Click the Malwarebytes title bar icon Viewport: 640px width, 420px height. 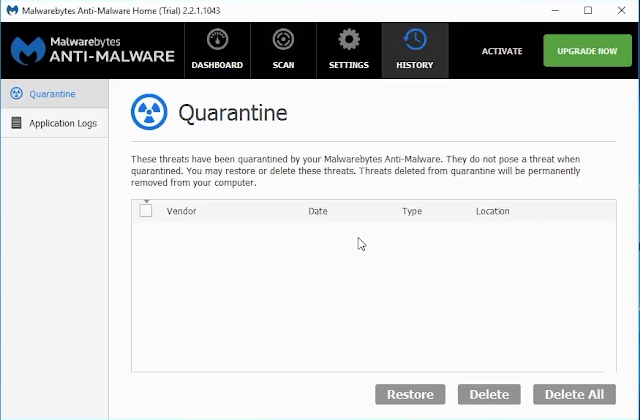pos(13,10)
